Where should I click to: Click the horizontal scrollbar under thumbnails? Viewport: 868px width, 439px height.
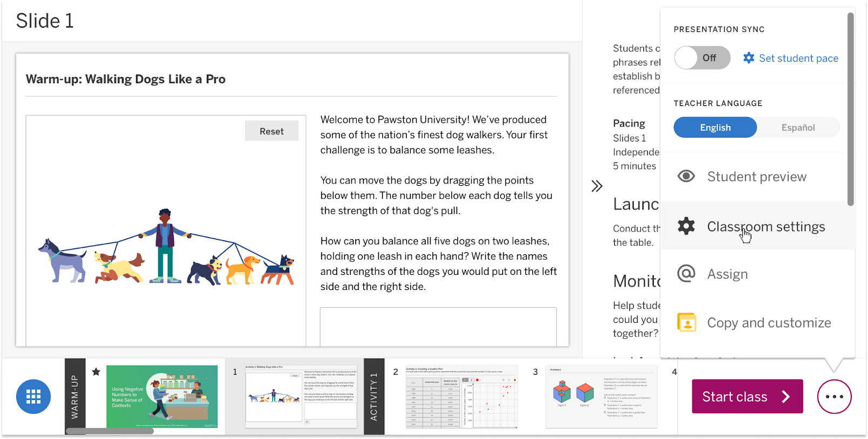(x=110, y=431)
